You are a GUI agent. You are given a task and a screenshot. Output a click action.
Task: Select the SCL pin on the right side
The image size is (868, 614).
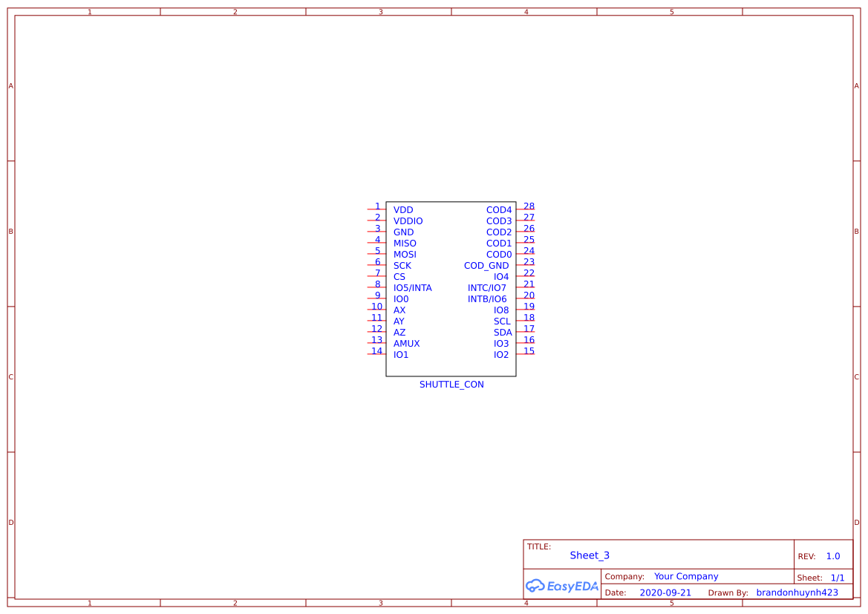click(501, 321)
